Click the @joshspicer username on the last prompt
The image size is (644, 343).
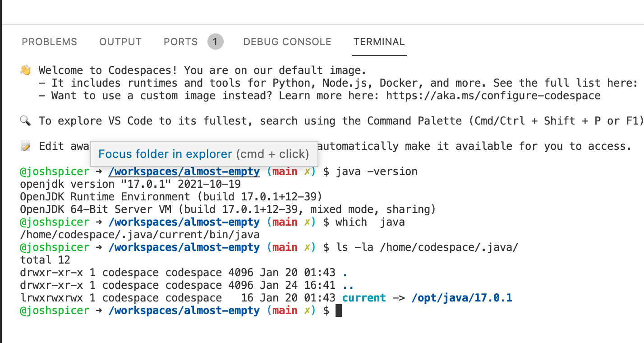click(55, 311)
